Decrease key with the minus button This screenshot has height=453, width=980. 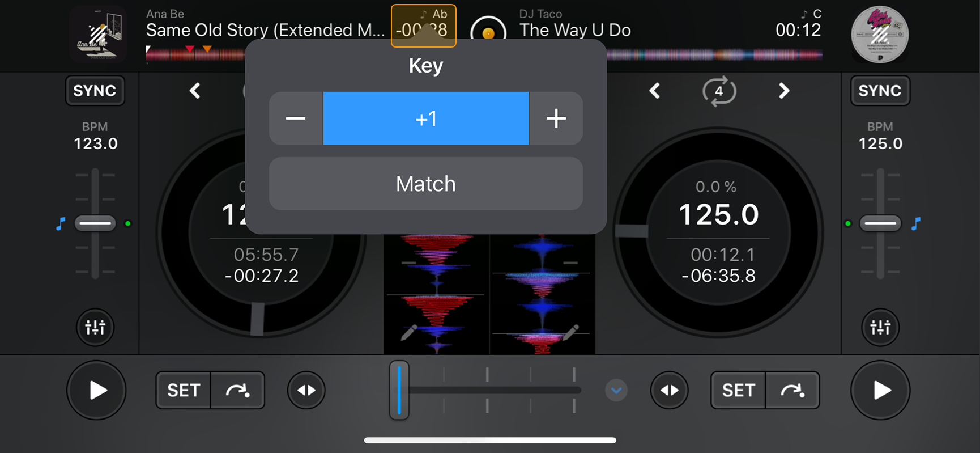pyautogui.click(x=296, y=118)
